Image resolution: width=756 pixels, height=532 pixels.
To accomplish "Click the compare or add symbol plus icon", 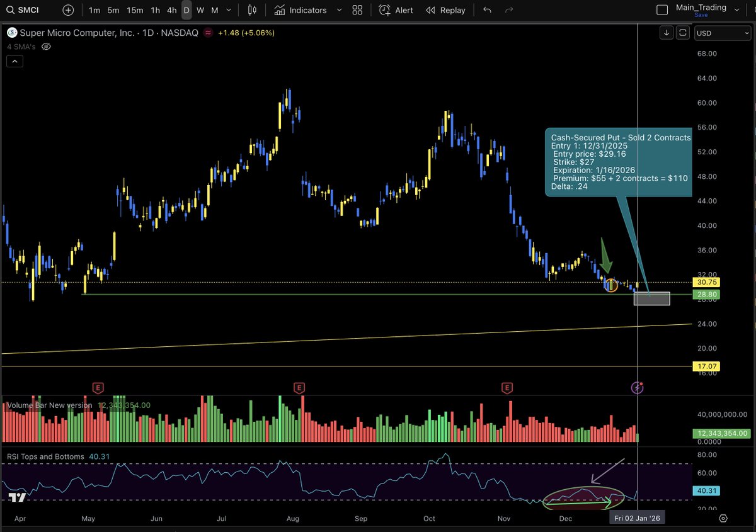I will point(68,10).
